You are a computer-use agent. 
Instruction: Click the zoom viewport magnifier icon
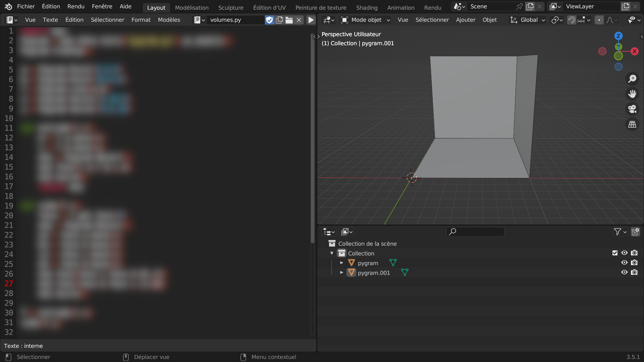[x=632, y=79]
